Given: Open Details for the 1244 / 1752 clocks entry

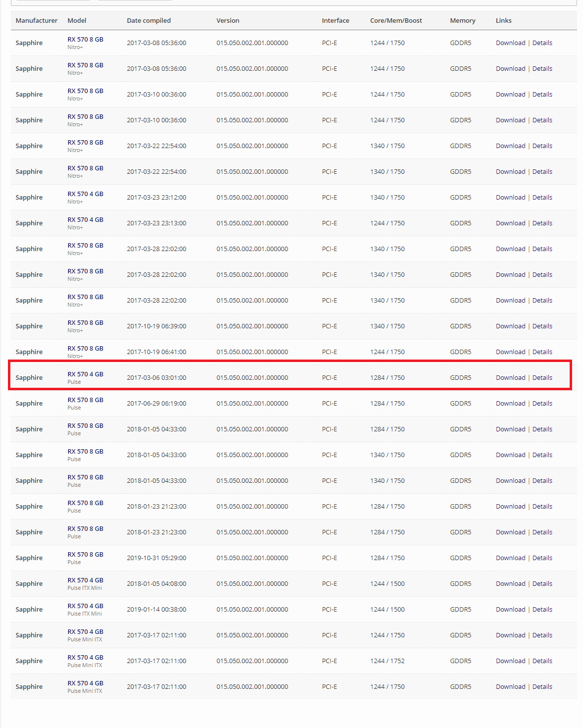Looking at the screenshot, I should pyautogui.click(x=542, y=661).
